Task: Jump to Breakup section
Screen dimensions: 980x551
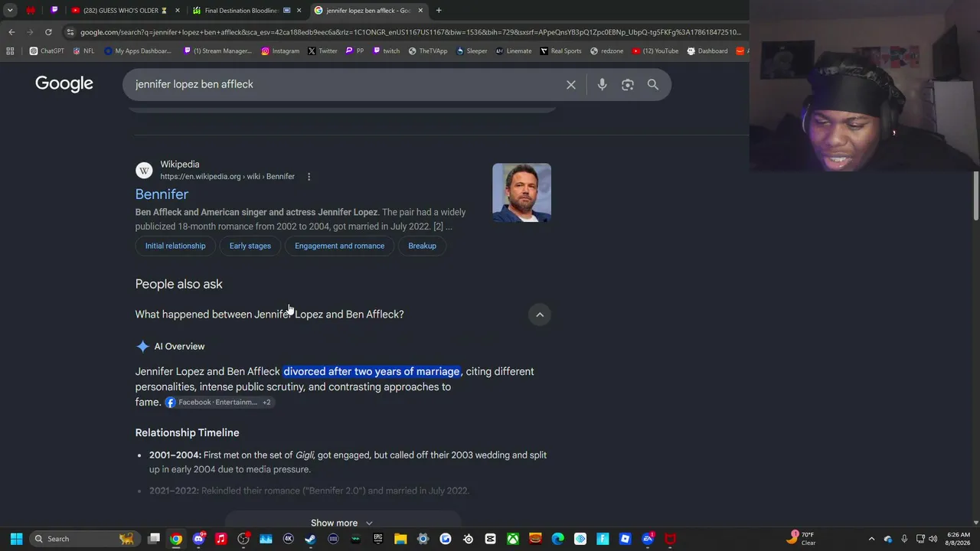Action: click(x=422, y=246)
